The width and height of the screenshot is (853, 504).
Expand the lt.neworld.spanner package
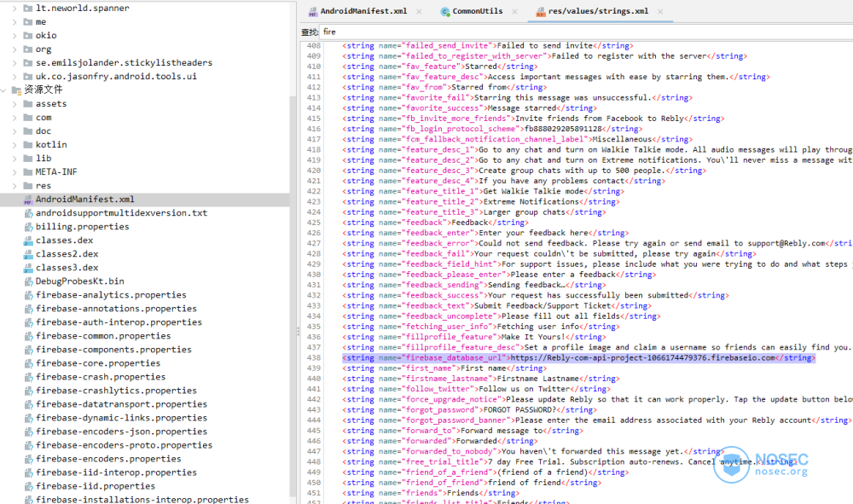(15, 9)
